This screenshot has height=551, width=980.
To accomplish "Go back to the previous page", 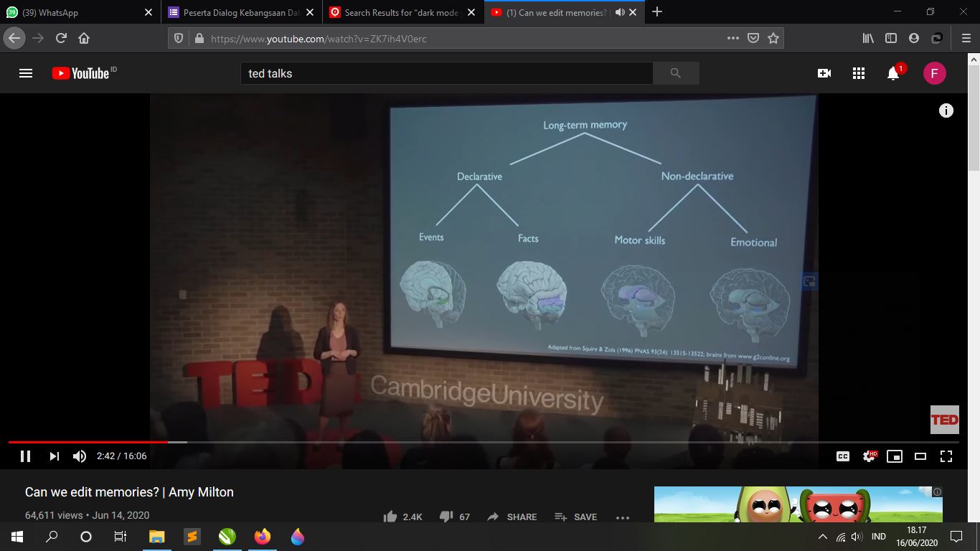I will pos(14,38).
